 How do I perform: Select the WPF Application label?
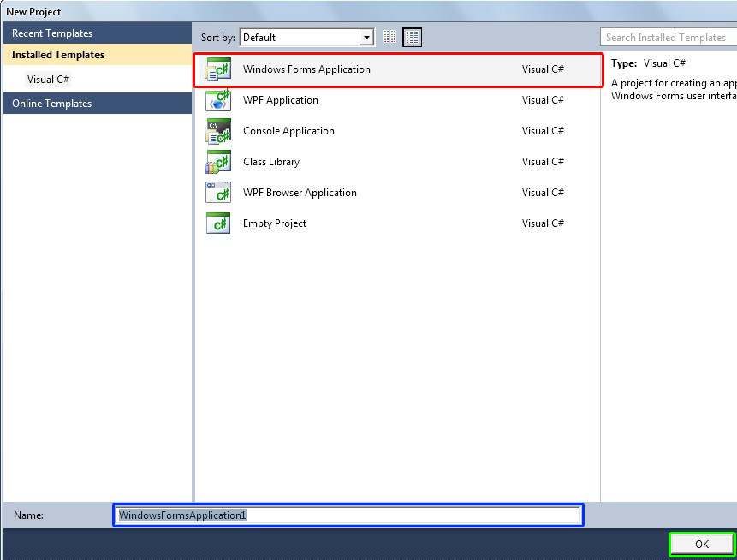click(280, 100)
